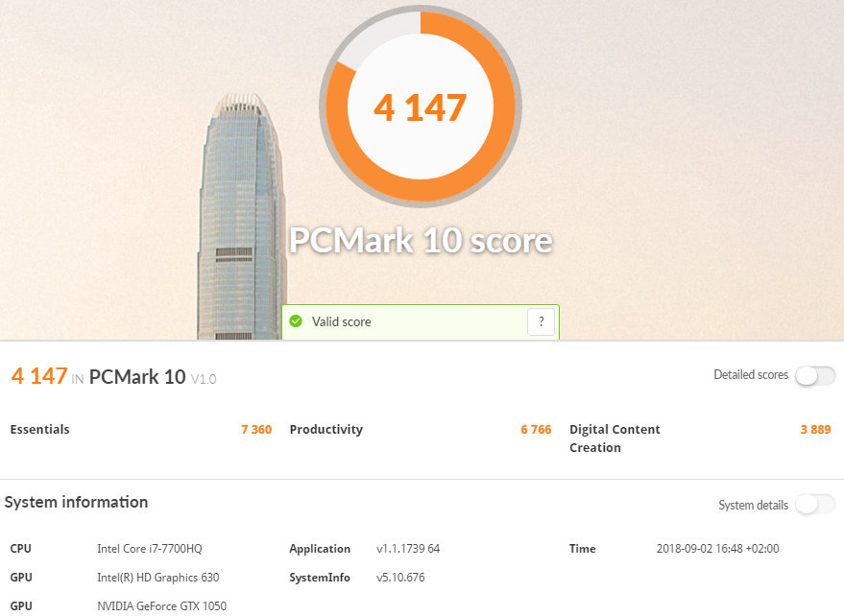
Task: Click the Valid score label
Action: pyautogui.click(x=341, y=322)
